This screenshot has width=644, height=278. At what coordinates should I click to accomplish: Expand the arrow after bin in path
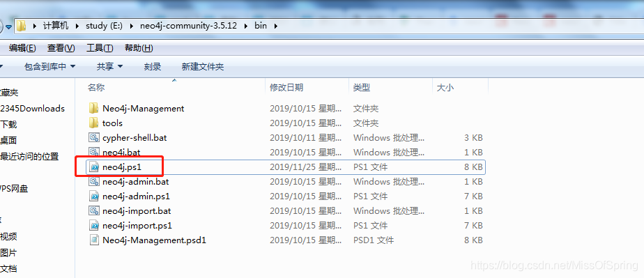coord(275,26)
